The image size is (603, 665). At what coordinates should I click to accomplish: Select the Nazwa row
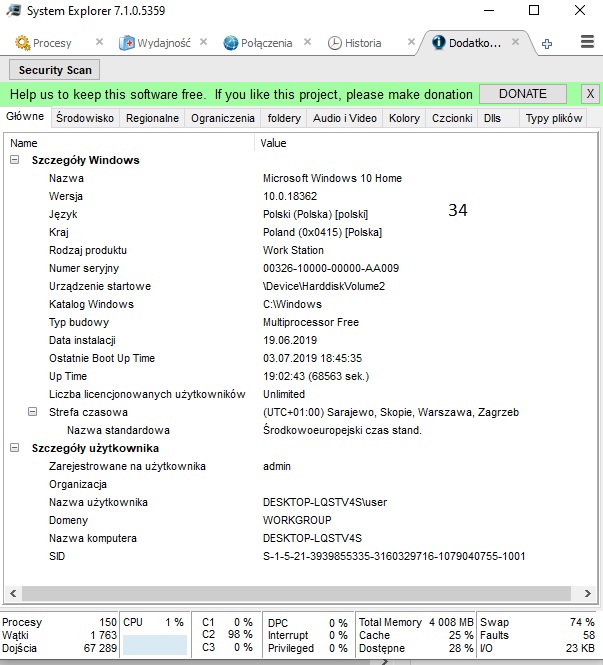point(300,178)
